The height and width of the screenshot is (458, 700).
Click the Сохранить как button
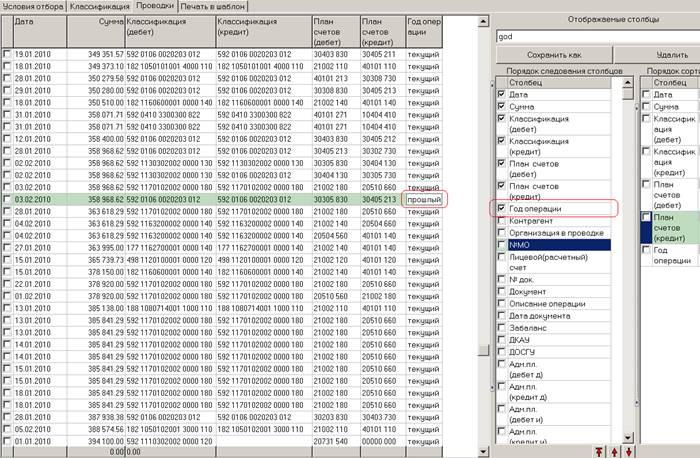click(x=554, y=55)
